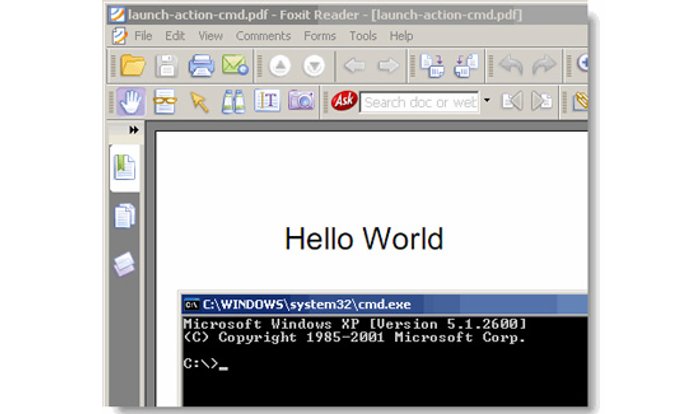
Task: Click the Save floppy disk icon
Action: tap(167, 66)
